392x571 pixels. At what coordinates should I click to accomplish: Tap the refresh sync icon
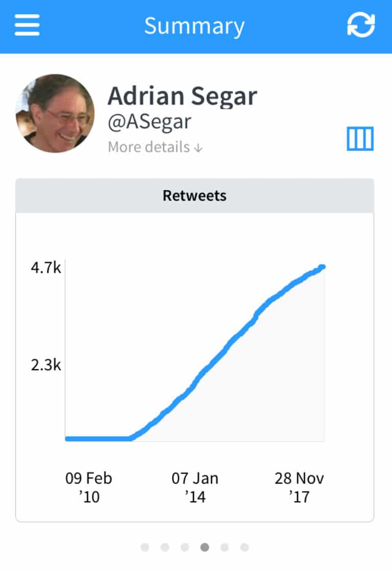coord(361,25)
